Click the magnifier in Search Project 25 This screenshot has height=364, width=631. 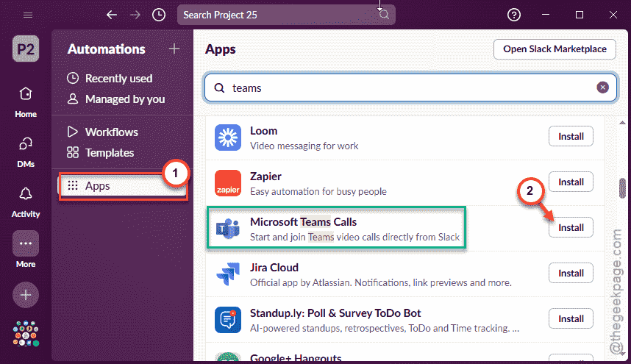tap(385, 15)
